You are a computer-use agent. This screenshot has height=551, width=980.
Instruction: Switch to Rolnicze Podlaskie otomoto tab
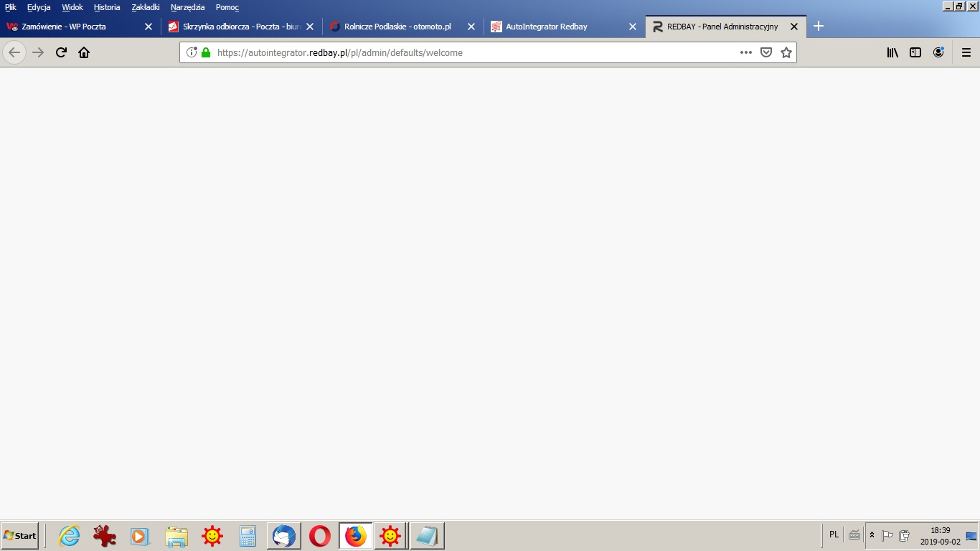pyautogui.click(x=397, y=27)
